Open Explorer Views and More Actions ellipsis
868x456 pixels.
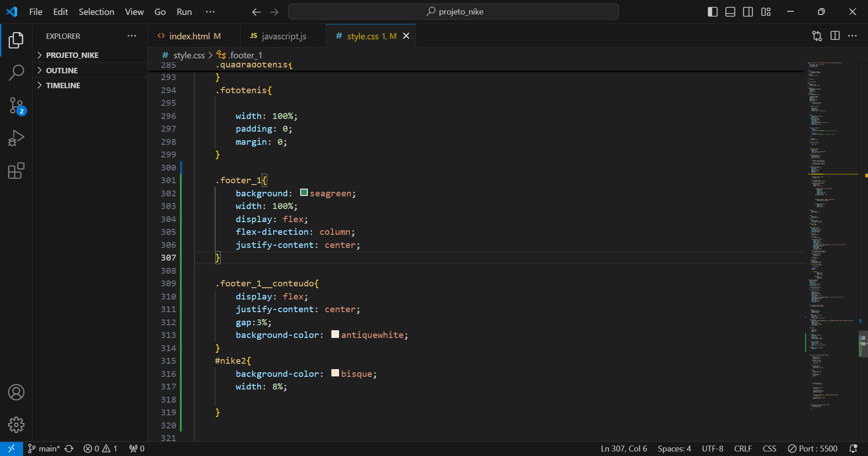pos(132,36)
